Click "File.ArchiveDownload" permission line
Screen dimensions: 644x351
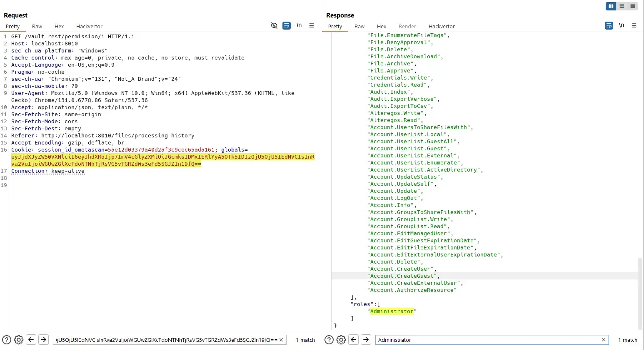click(x=405, y=57)
